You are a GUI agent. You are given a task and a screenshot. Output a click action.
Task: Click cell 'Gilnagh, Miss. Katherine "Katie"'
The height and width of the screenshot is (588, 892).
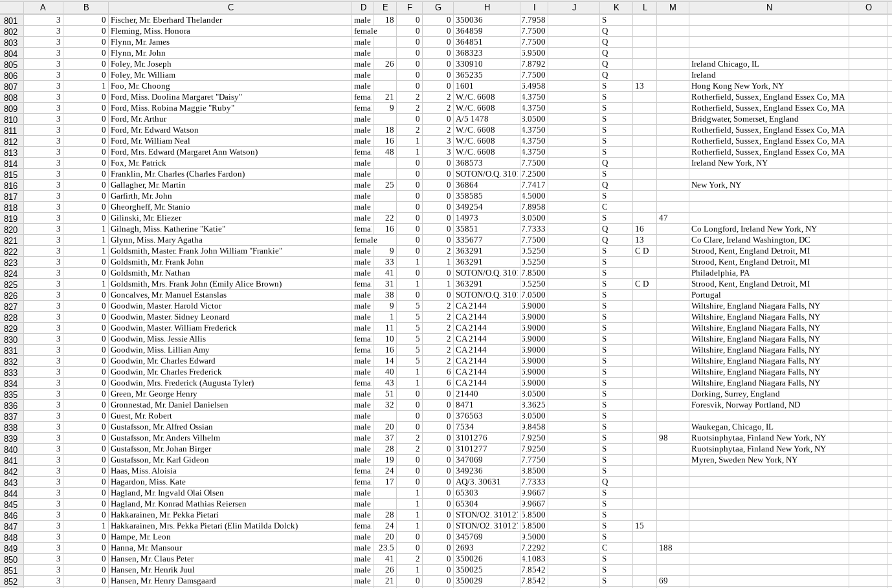[x=230, y=229]
